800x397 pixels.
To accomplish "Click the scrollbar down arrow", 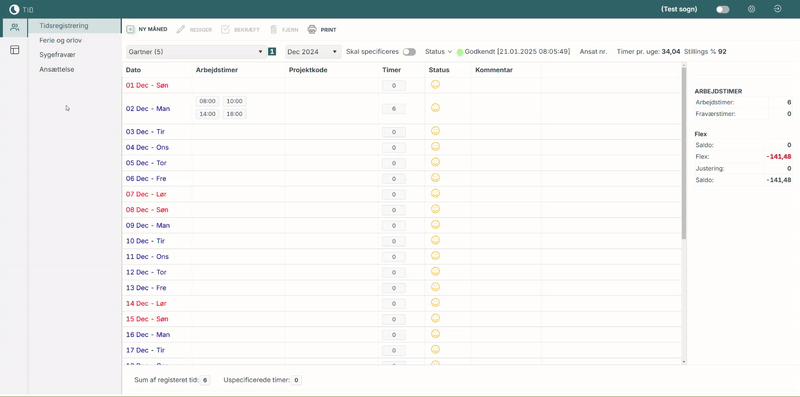I will (x=684, y=362).
